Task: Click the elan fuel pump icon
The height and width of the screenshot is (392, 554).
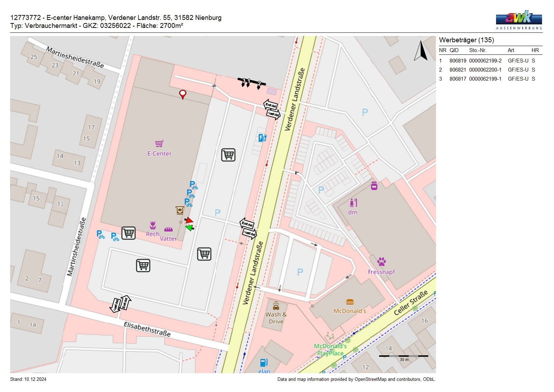Action: pyautogui.click(x=264, y=363)
